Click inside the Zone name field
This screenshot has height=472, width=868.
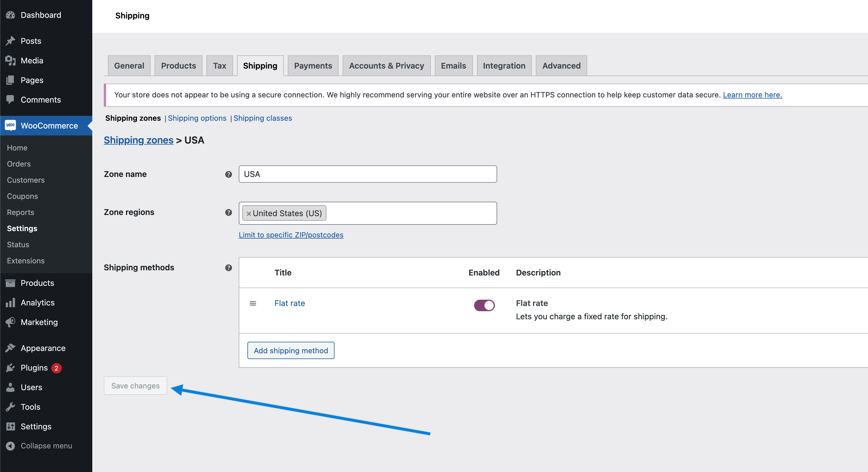tap(368, 174)
